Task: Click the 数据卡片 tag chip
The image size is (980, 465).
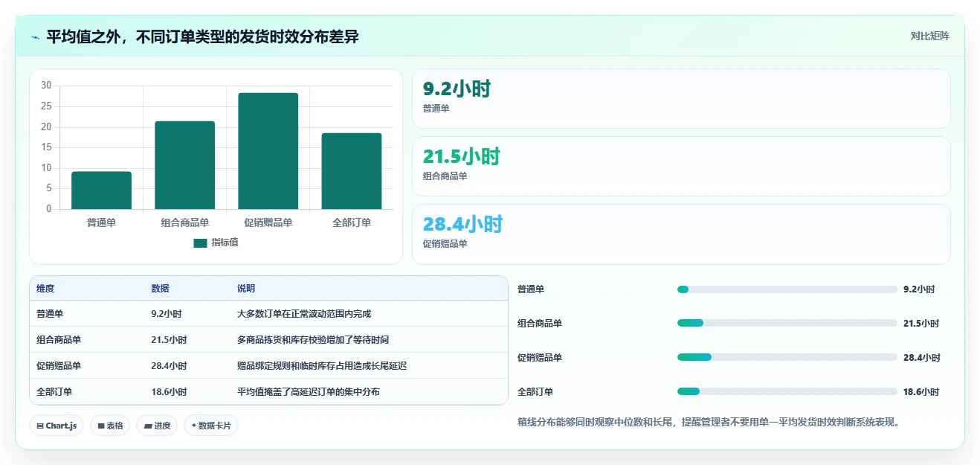Action: [x=211, y=426]
